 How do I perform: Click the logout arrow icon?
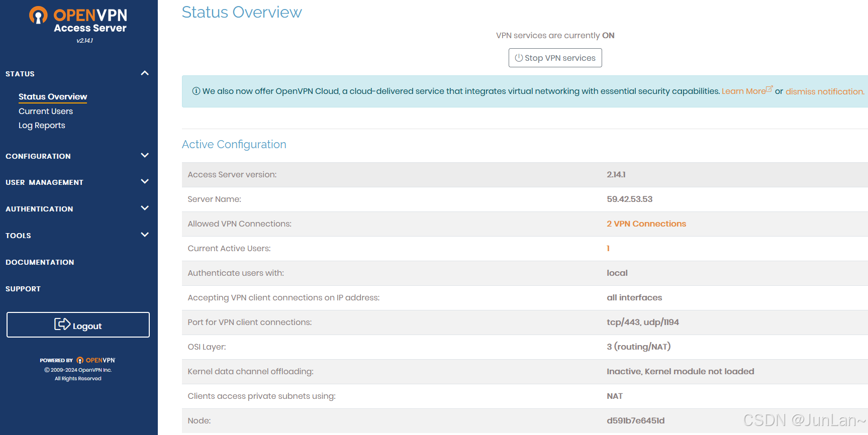click(62, 324)
